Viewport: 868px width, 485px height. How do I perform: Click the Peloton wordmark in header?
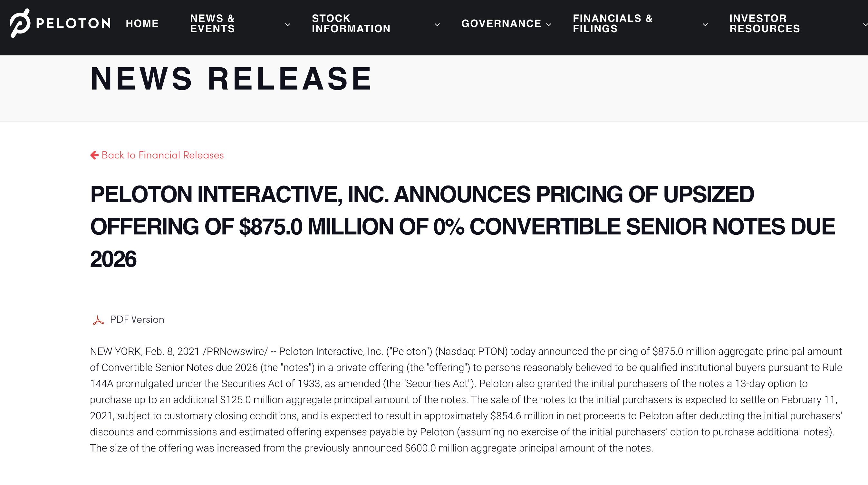(73, 23)
